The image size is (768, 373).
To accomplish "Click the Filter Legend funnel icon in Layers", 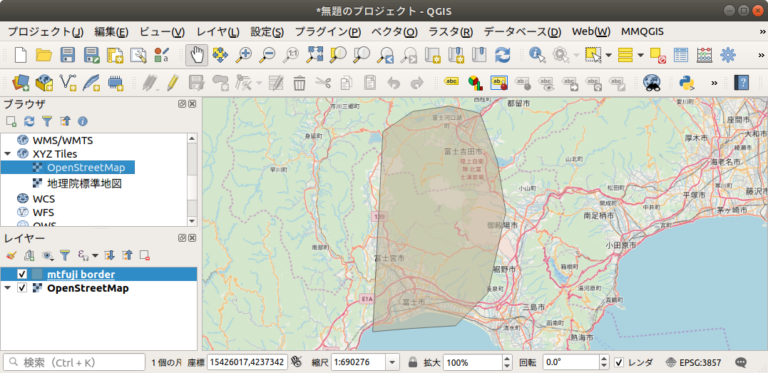I will point(65,255).
